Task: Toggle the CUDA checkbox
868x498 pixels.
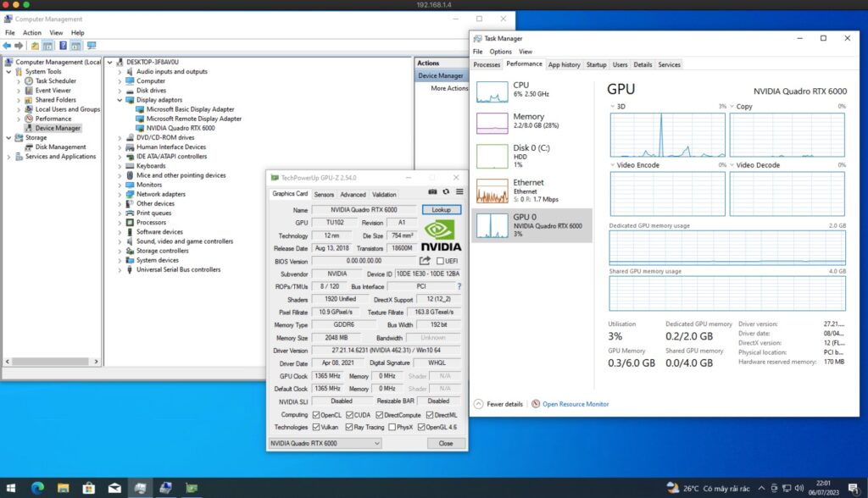Action: point(349,415)
